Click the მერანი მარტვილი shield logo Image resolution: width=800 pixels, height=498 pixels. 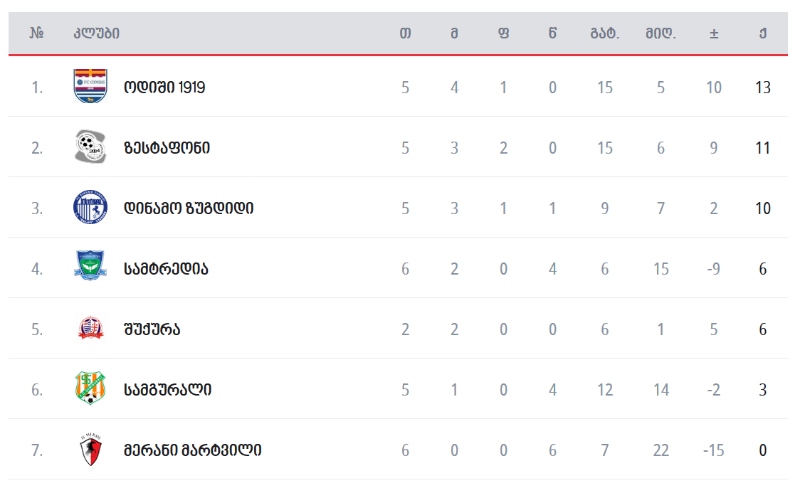[x=91, y=450]
